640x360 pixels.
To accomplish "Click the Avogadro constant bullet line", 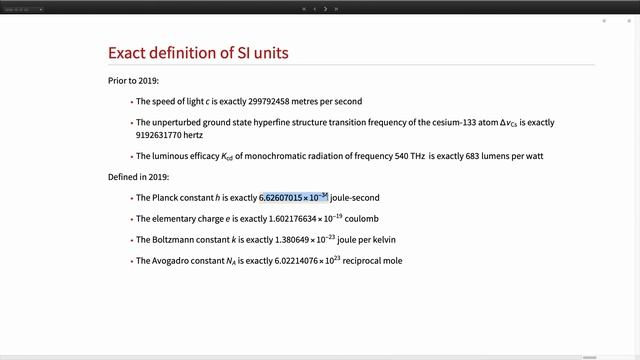I will coord(269,261).
